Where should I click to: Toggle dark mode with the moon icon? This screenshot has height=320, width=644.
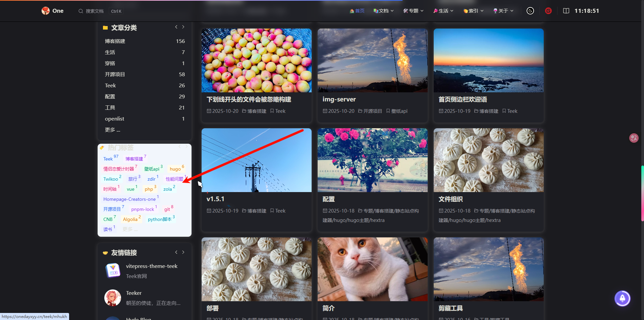click(x=530, y=11)
